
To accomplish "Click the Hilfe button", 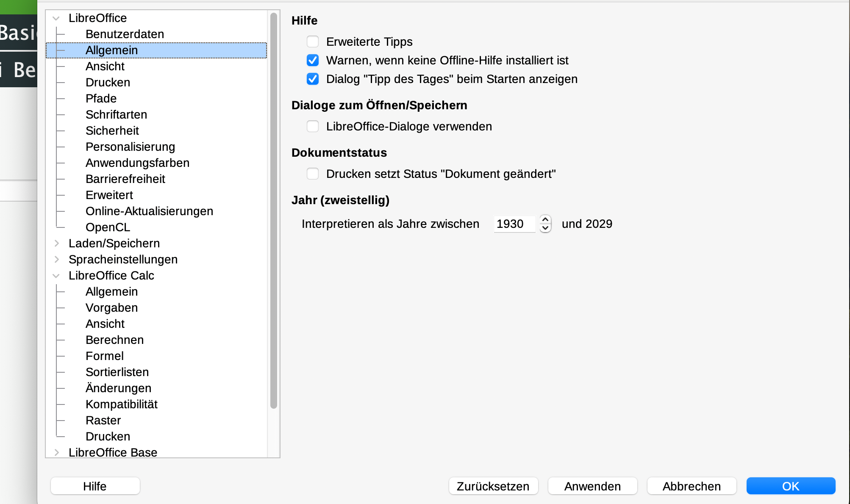I will pos(95,486).
